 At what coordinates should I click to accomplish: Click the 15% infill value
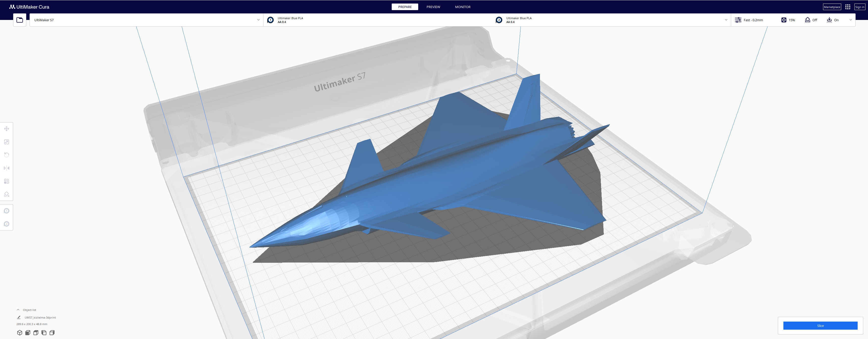[791, 20]
